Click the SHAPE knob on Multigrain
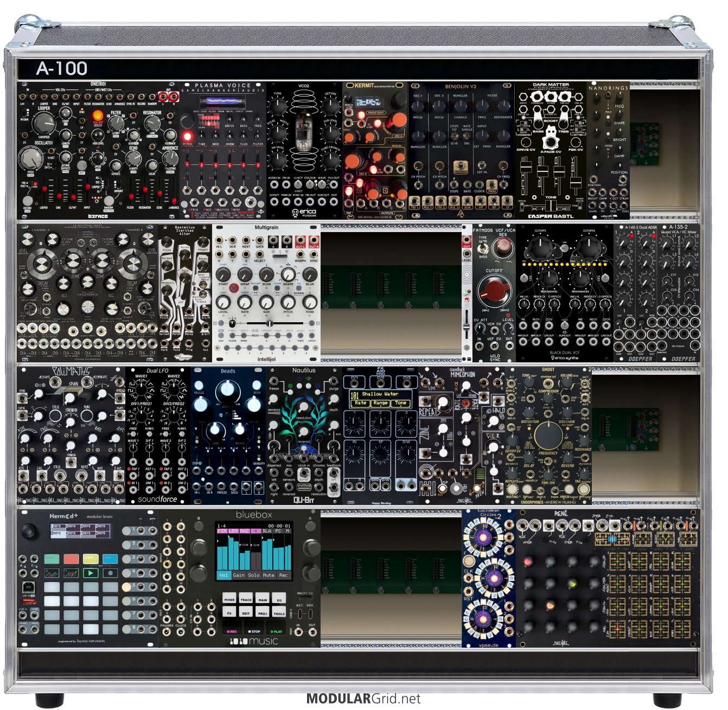728x710 pixels. coord(288,274)
